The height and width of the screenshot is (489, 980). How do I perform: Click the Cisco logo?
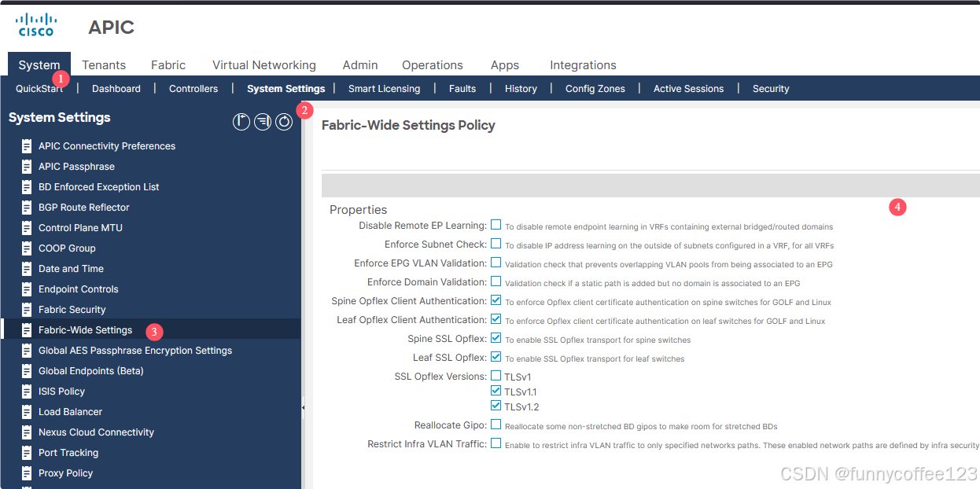pos(36,24)
